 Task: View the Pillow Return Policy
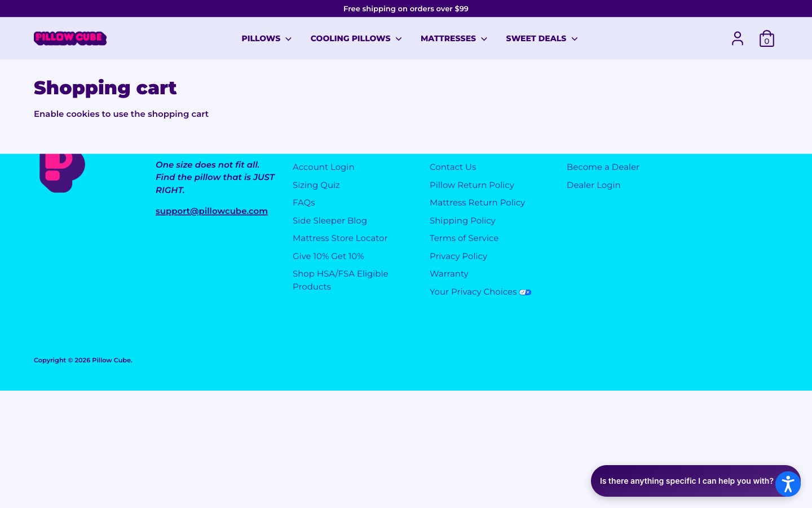pos(471,185)
